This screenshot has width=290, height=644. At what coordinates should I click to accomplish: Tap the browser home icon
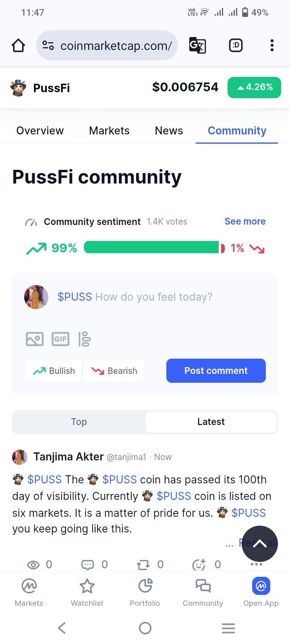[19, 45]
